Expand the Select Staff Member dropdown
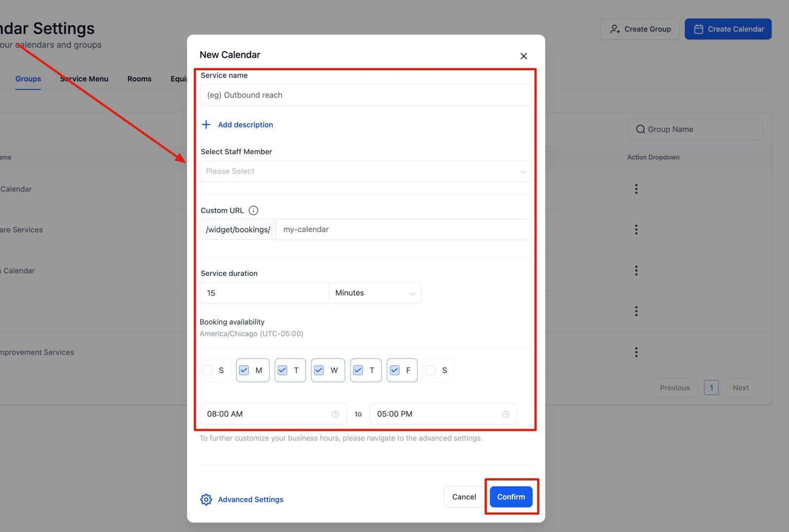The image size is (789, 532). (365, 171)
